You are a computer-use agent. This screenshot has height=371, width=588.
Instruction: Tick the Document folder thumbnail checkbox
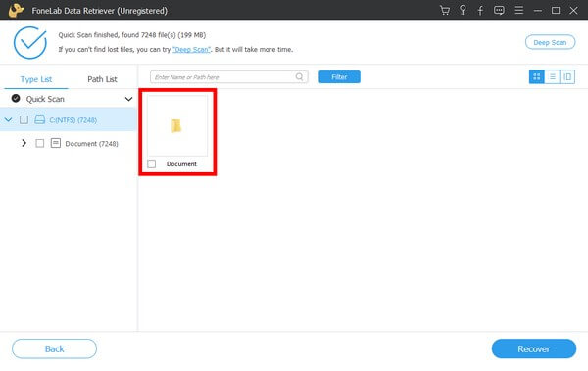point(152,163)
